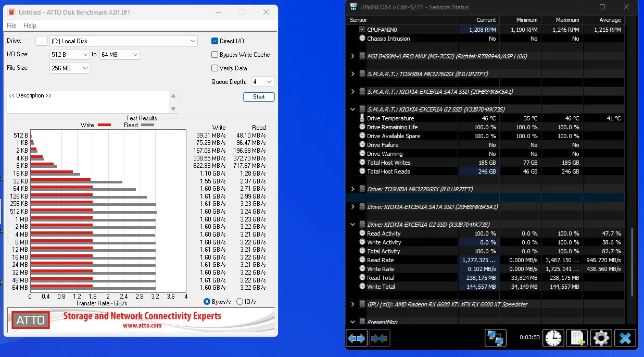Enable Bypass Write Cache checkbox
644x357 pixels.
[x=214, y=55]
